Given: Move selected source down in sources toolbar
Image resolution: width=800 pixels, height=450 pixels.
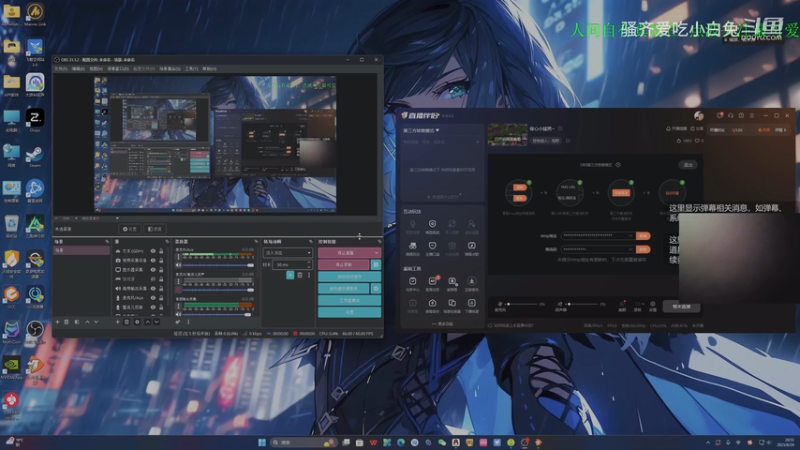Looking at the screenshot, I should tap(157, 322).
